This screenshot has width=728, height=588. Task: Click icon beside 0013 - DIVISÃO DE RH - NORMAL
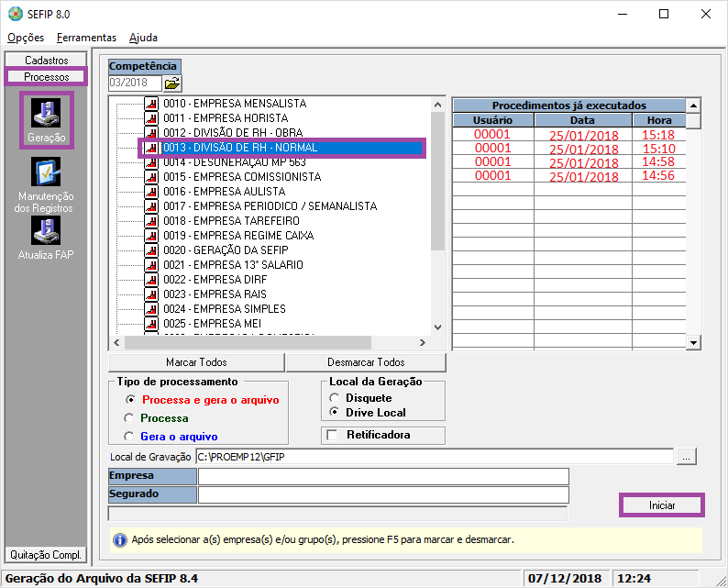click(151, 148)
